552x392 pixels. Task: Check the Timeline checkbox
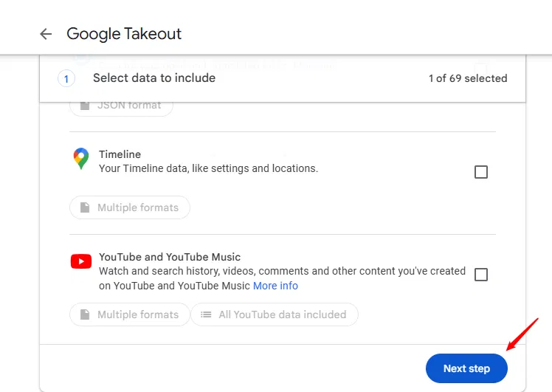(481, 172)
